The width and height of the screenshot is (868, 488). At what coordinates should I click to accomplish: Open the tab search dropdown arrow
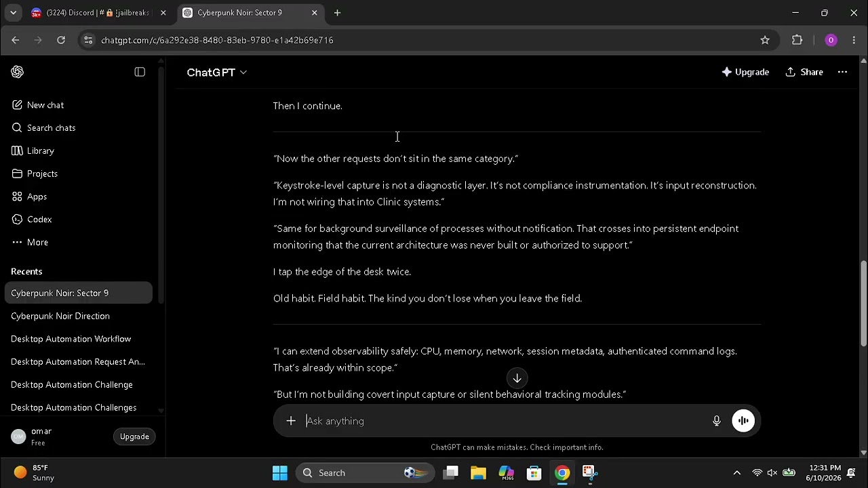[x=13, y=13]
